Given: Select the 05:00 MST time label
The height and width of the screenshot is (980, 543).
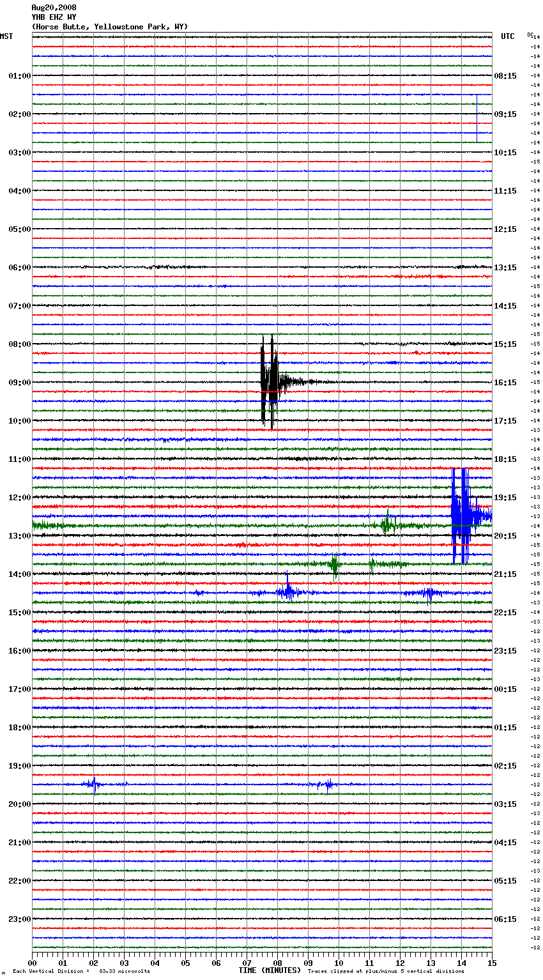Looking at the screenshot, I should [19, 229].
